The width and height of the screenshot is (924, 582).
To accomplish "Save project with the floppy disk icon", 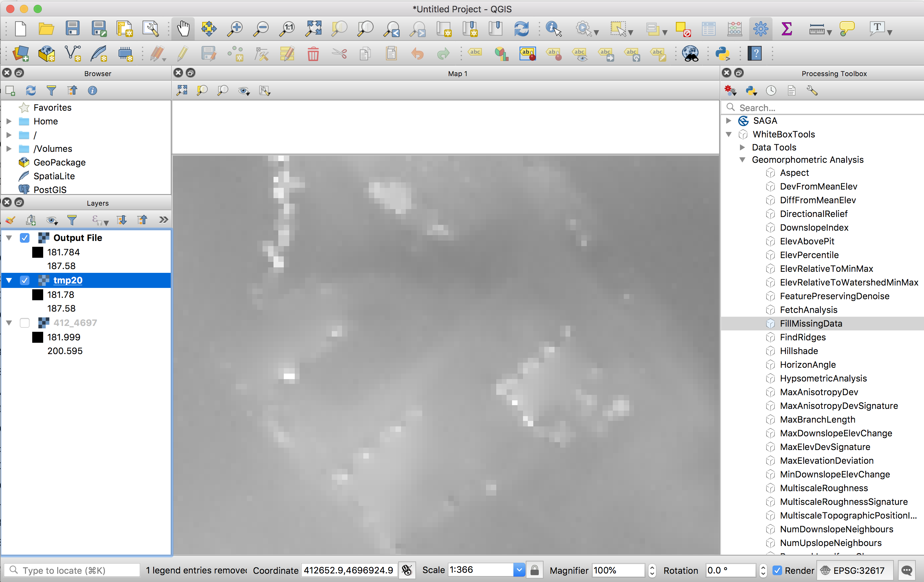I will 73,29.
